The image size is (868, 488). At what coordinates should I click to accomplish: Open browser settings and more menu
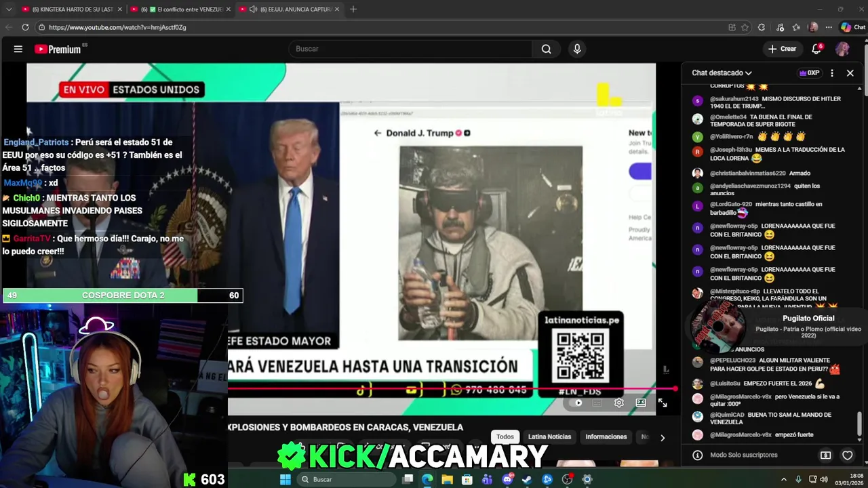[829, 27]
